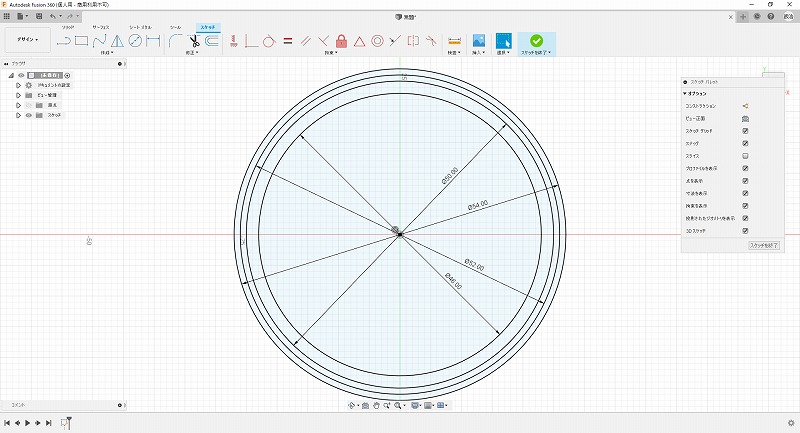Screen dimensions: 800x433
Task: Collapse the オプション section in sketch palette
Action: click(x=685, y=93)
